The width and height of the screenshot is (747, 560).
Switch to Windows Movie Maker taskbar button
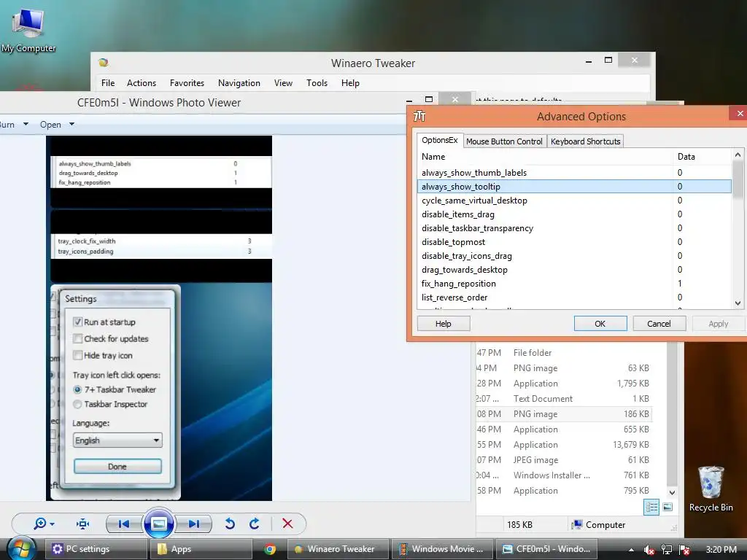pos(441,549)
